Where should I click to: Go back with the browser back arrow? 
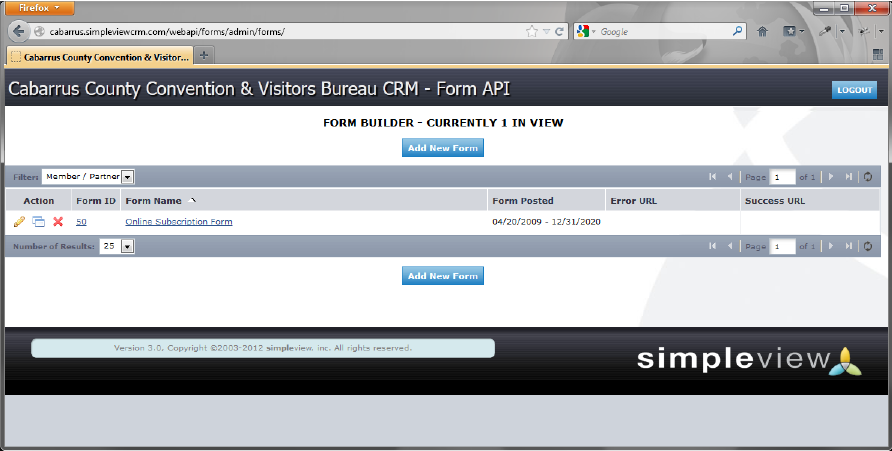coord(19,32)
